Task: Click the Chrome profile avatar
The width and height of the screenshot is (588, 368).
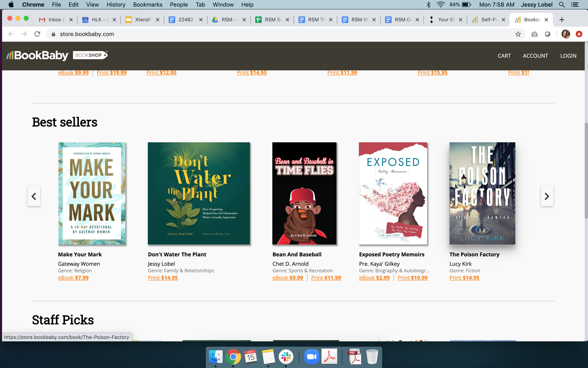Action: click(x=566, y=34)
